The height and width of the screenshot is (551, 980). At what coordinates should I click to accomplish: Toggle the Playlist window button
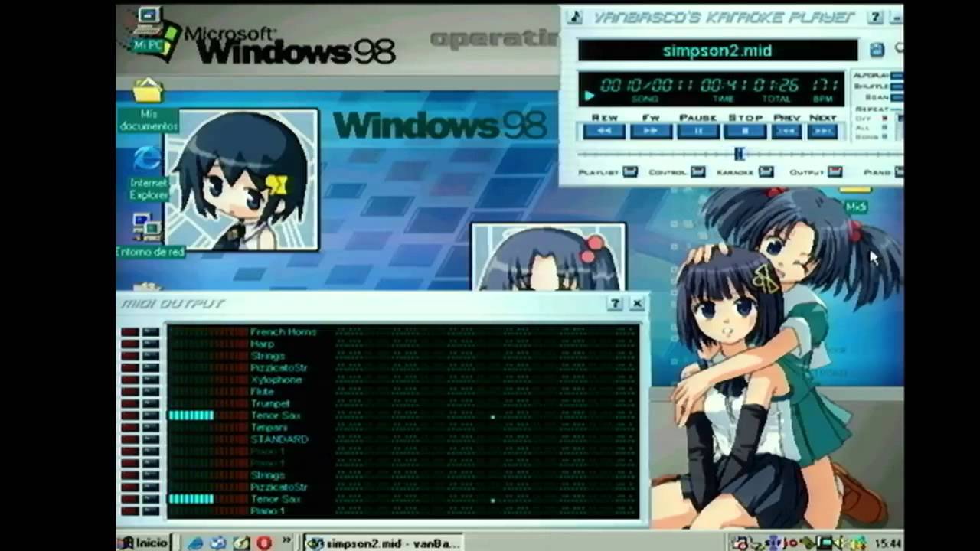[x=629, y=172]
